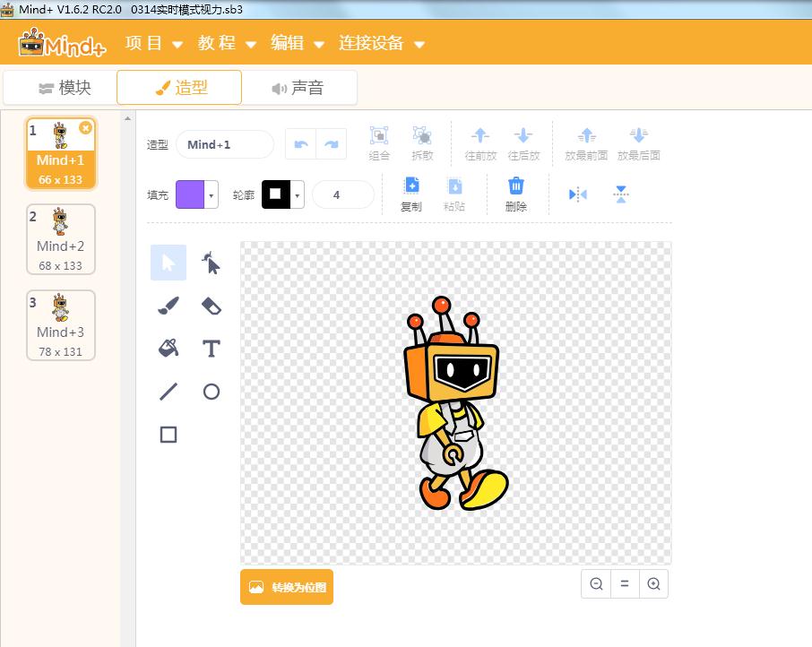Viewport: 812px width, 647px height.
Task: Open the 编辑 menu
Action: 298,43
